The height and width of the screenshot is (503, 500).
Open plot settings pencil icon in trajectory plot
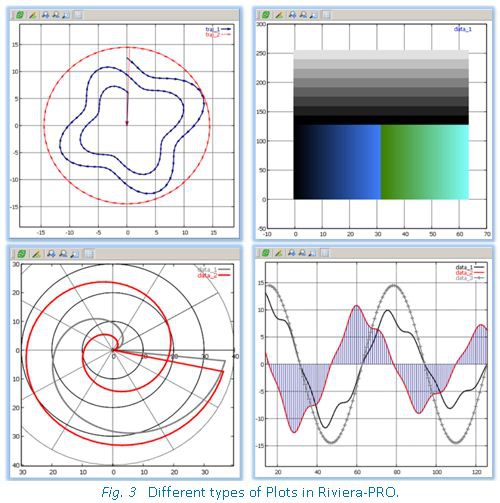[x=32, y=15]
